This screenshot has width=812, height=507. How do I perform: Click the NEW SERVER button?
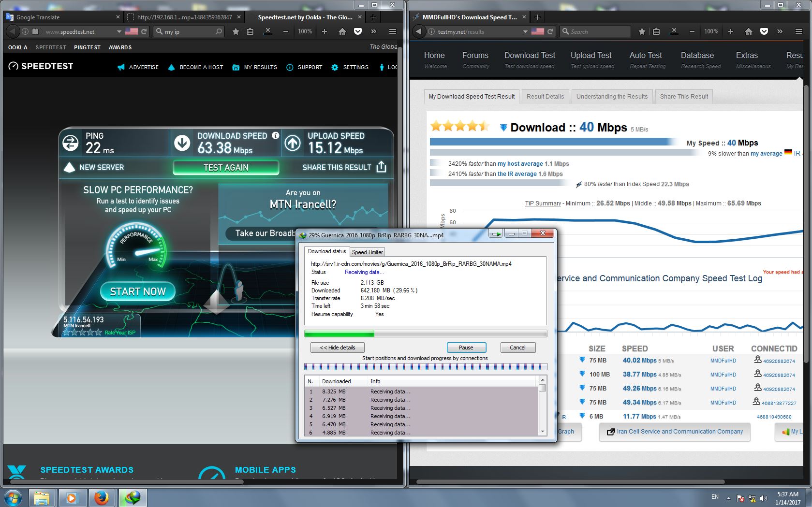pyautogui.click(x=95, y=167)
